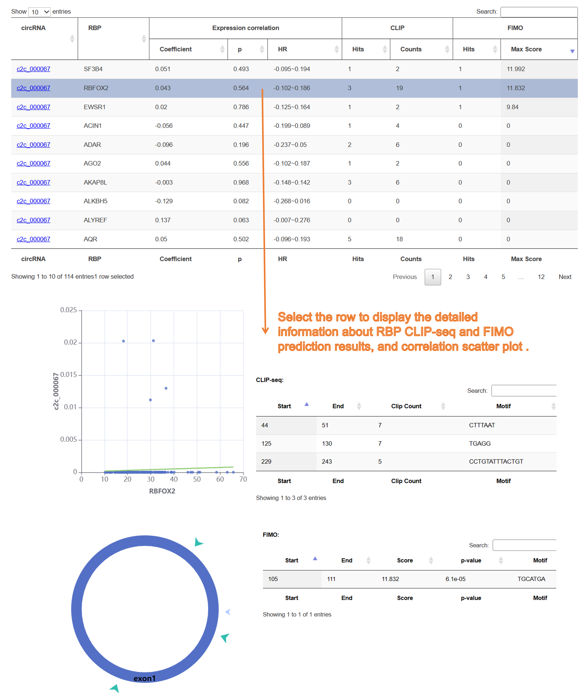Select the AKAP8L row
588x700 pixels.
294,182
